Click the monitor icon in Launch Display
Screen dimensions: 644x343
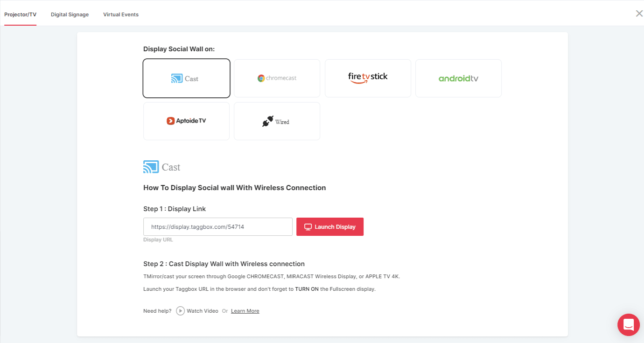coord(308,227)
